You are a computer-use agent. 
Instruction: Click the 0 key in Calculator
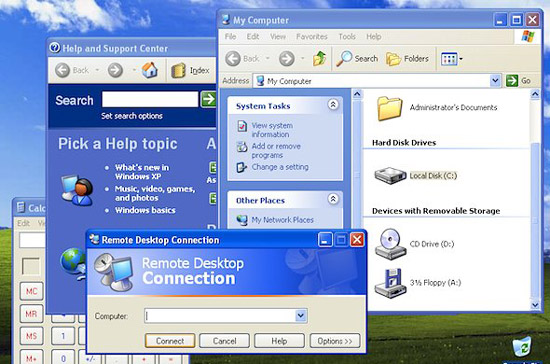(63, 358)
